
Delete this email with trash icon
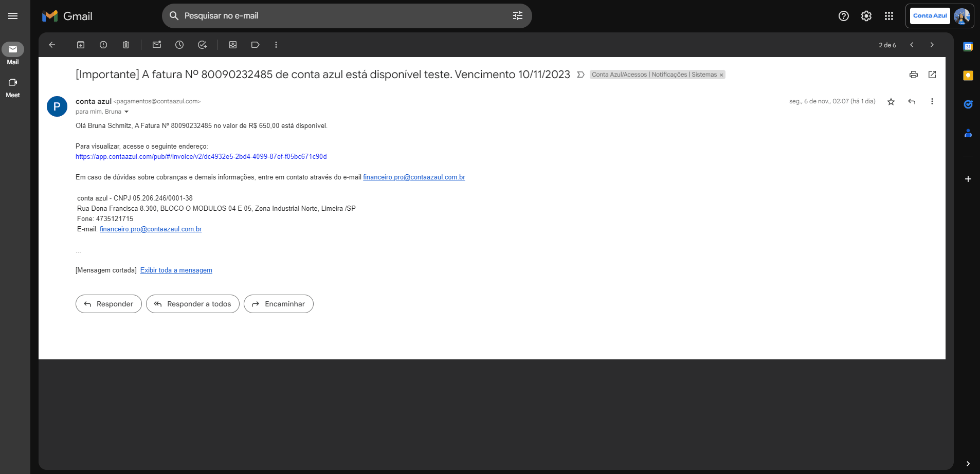126,45
